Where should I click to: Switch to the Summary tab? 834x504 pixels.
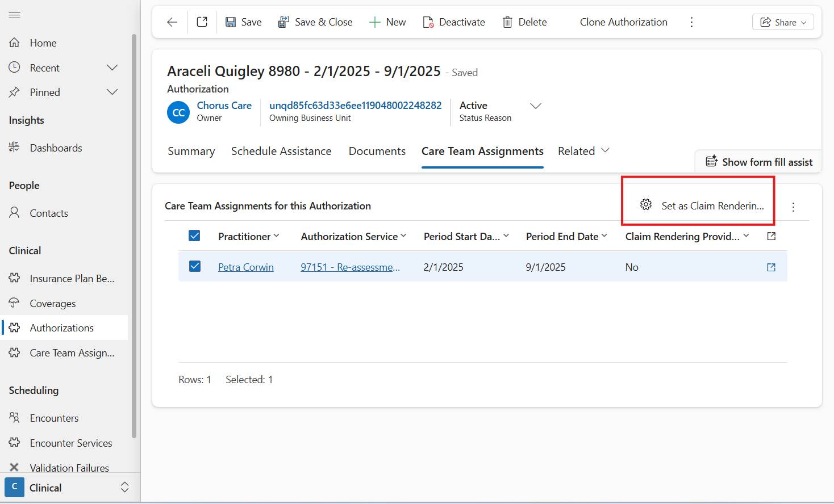pos(191,151)
